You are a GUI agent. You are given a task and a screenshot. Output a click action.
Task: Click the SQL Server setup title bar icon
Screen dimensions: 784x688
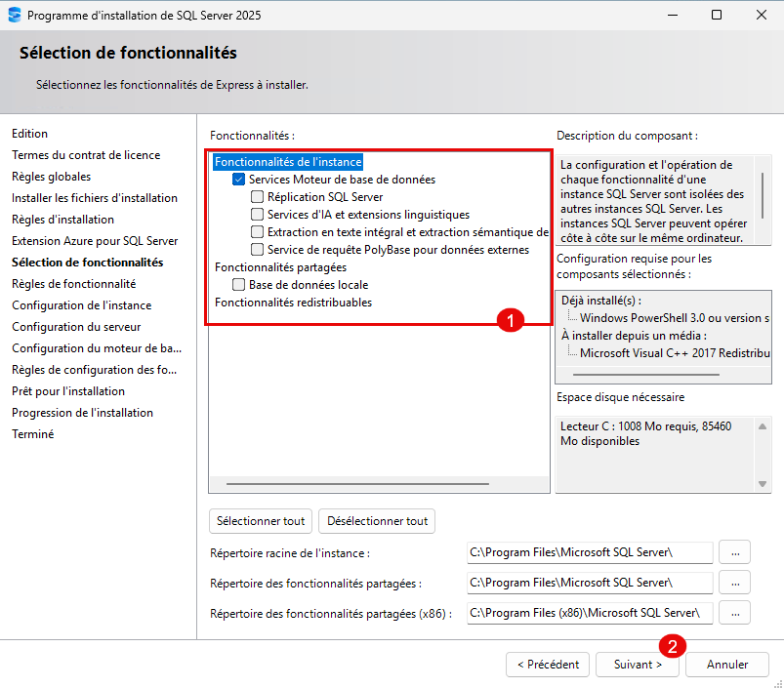(15, 15)
